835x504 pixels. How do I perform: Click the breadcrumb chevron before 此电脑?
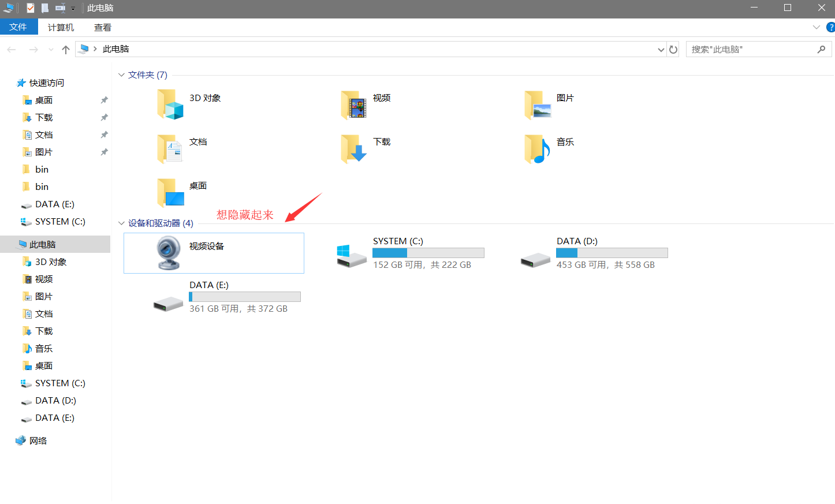[95, 49]
